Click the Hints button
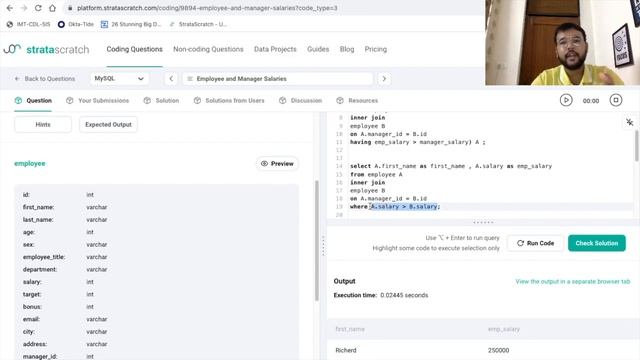Image resolution: width=640 pixels, height=360 pixels. click(x=43, y=124)
